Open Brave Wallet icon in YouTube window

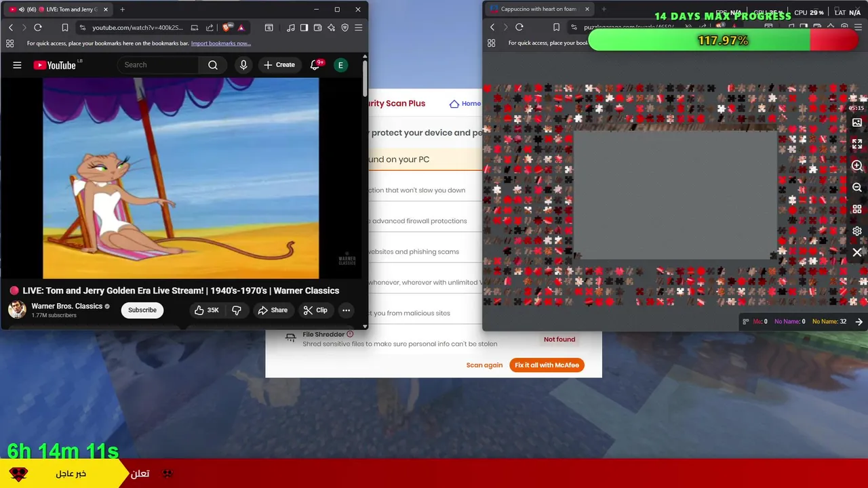pos(318,28)
